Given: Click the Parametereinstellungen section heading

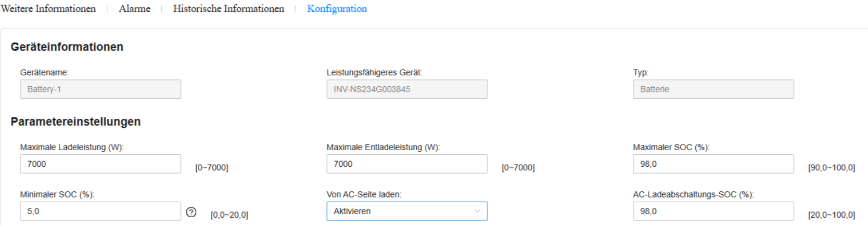Looking at the screenshot, I should (x=75, y=122).
